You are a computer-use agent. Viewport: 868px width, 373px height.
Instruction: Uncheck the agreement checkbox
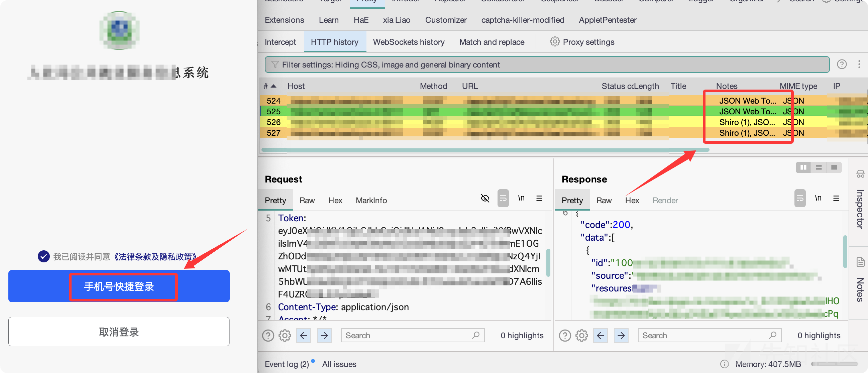click(x=43, y=256)
